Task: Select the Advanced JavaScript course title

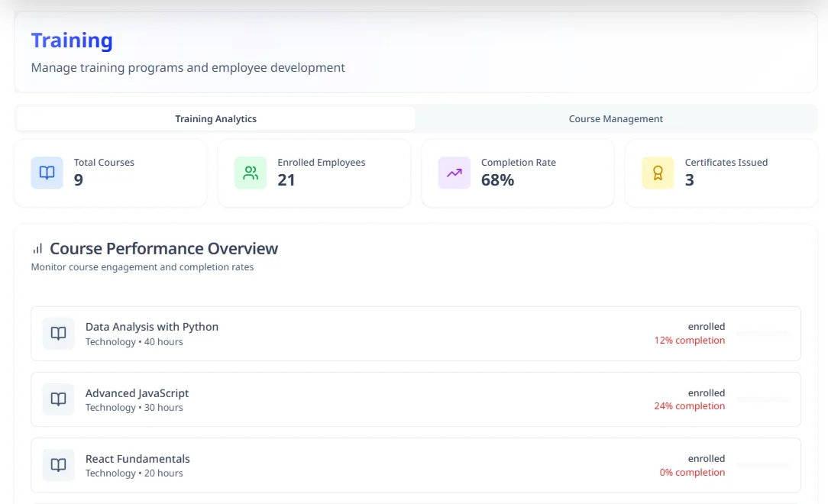Action: coord(137,393)
